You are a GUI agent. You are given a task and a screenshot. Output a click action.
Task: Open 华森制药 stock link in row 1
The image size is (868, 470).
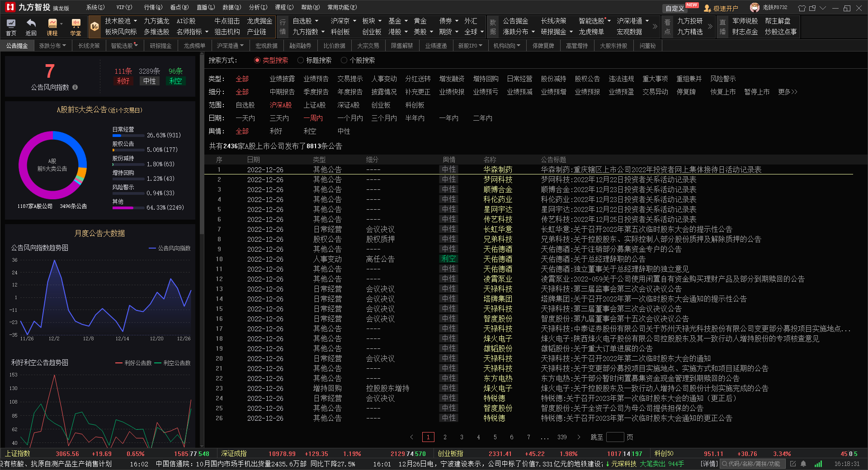pyautogui.click(x=498, y=169)
